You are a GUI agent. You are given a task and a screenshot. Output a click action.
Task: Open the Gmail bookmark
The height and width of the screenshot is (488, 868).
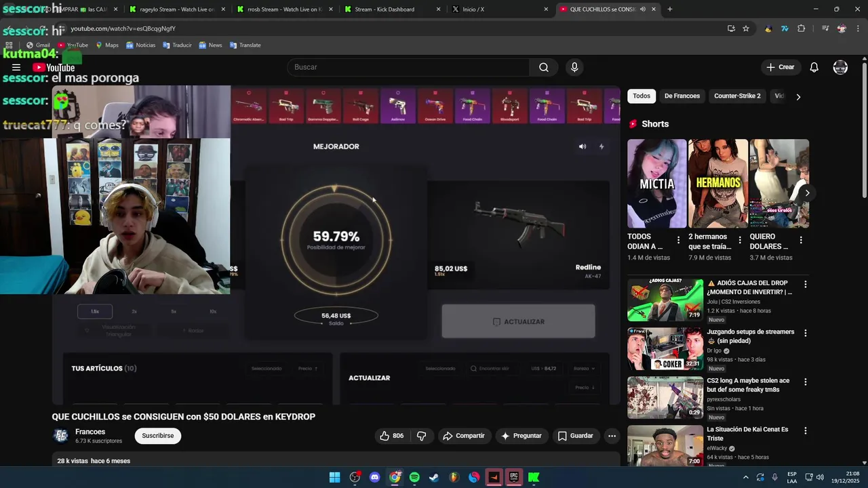tap(38, 45)
